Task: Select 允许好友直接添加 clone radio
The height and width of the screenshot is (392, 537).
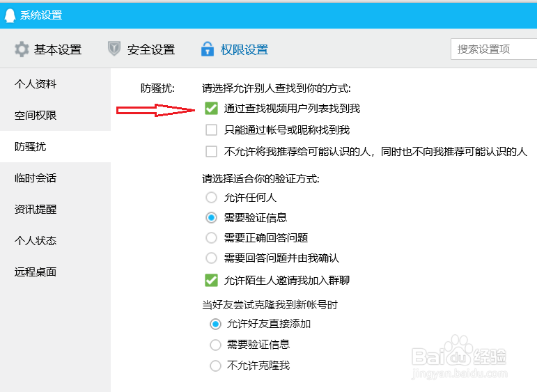Action: click(x=215, y=324)
